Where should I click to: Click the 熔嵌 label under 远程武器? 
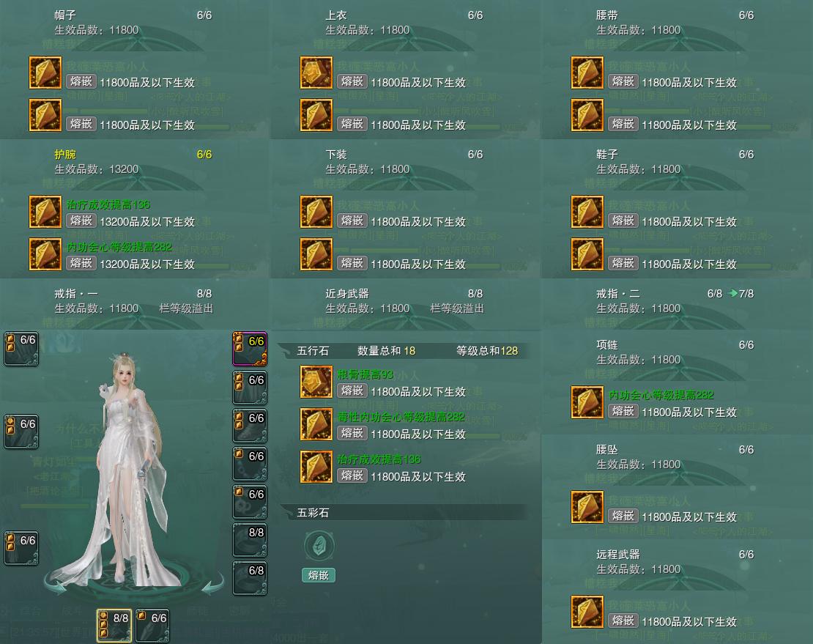coord(623,620)
